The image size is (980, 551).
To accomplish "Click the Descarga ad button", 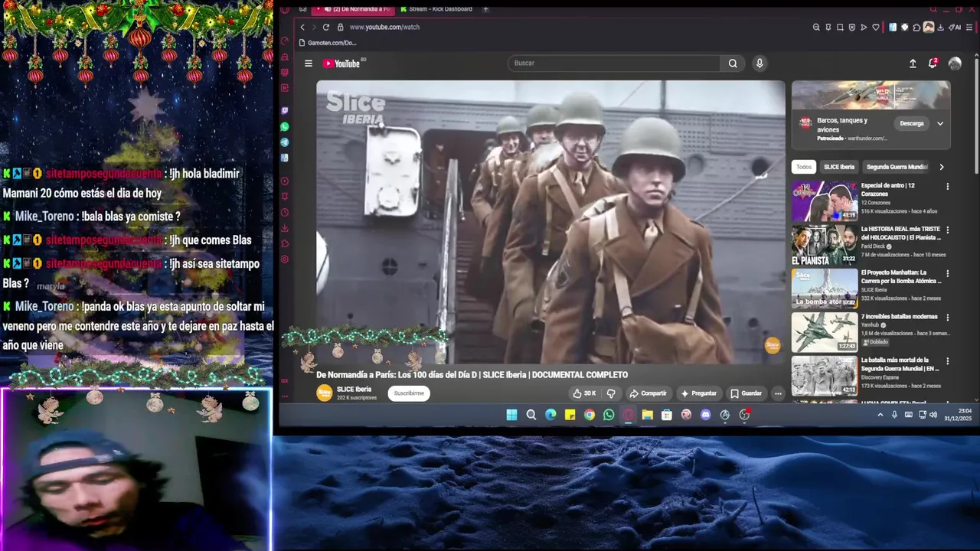I will (x=912, y=123).
